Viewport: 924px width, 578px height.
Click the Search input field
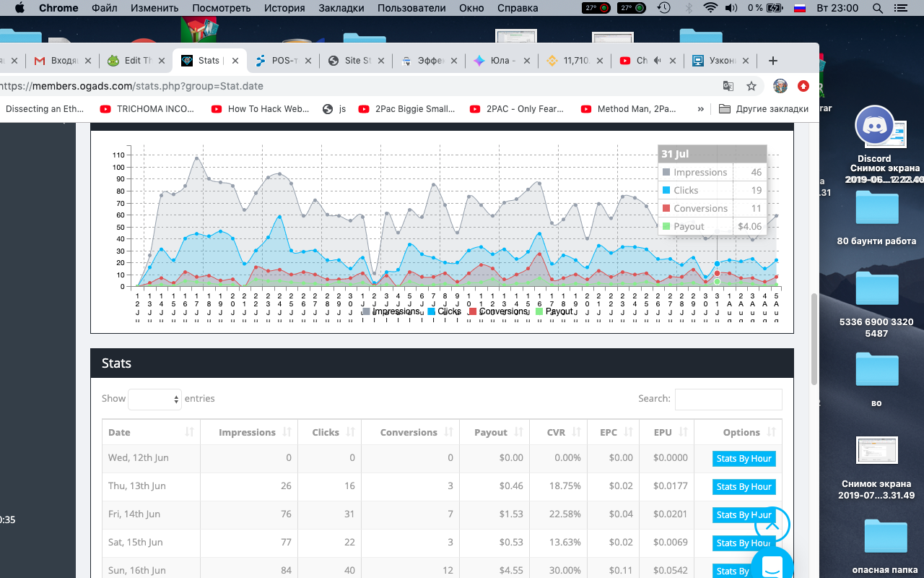[x=728, y=399]
